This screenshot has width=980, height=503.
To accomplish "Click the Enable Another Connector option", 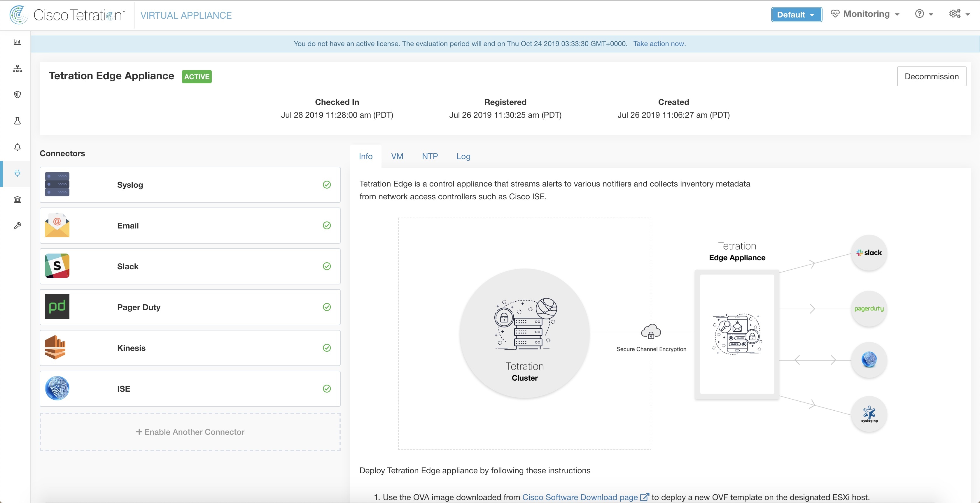I will point(190,431).
